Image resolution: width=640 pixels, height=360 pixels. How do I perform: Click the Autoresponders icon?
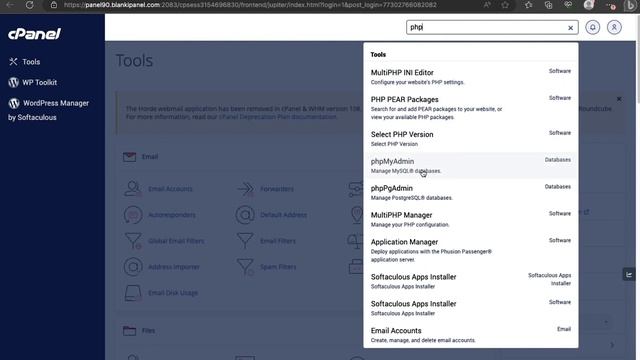133,215
